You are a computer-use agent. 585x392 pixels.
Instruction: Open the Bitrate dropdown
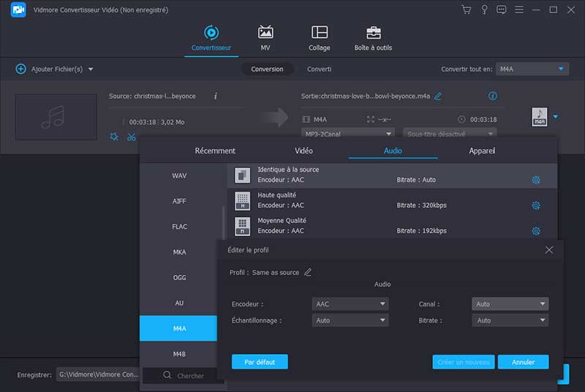click(x=510, y=320)
